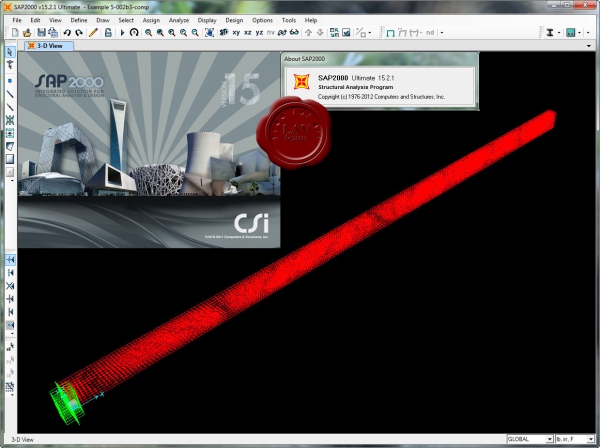Click the teal square icon in right toolbar

click(571, 33)
